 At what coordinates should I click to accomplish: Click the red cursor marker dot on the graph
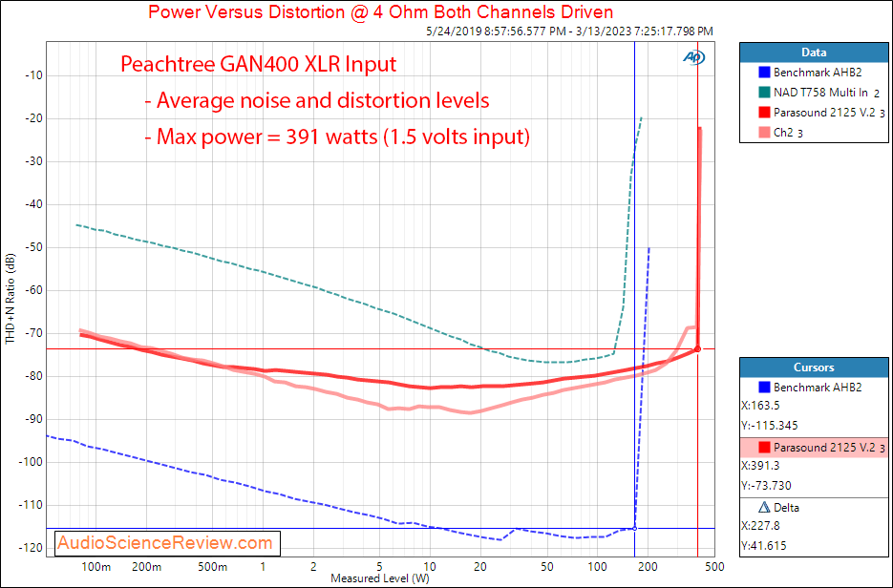(697, 349)
